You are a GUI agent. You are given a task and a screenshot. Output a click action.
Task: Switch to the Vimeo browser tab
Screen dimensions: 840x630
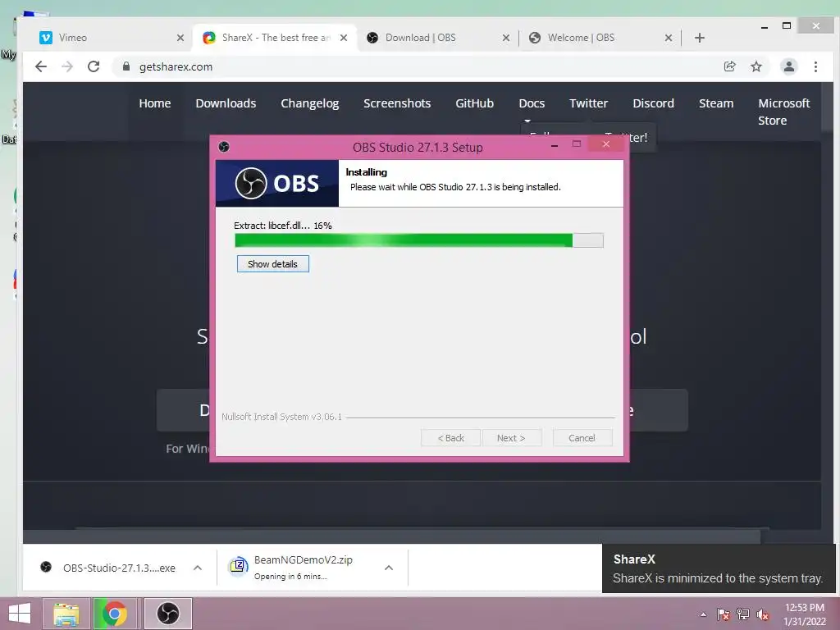click(x=110, y=38)
